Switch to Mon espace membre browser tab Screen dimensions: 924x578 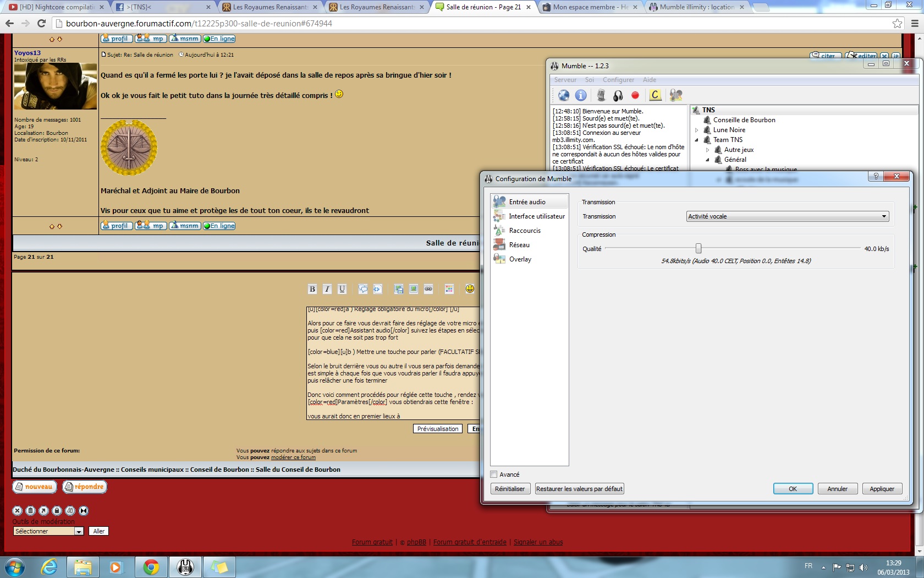pos(590,7)
